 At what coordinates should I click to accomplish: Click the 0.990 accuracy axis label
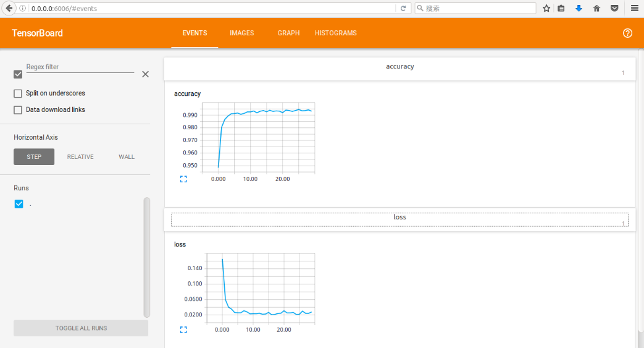coord(190,115)
